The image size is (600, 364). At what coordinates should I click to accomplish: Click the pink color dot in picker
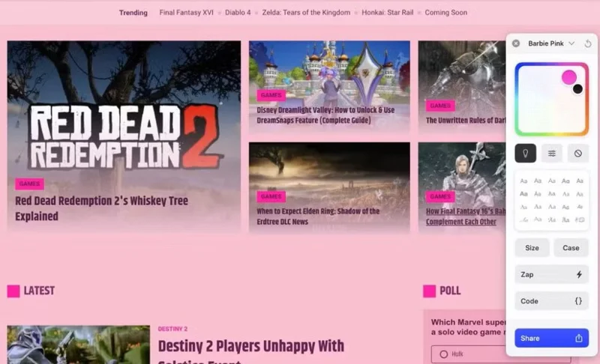(x=569, y=78)
